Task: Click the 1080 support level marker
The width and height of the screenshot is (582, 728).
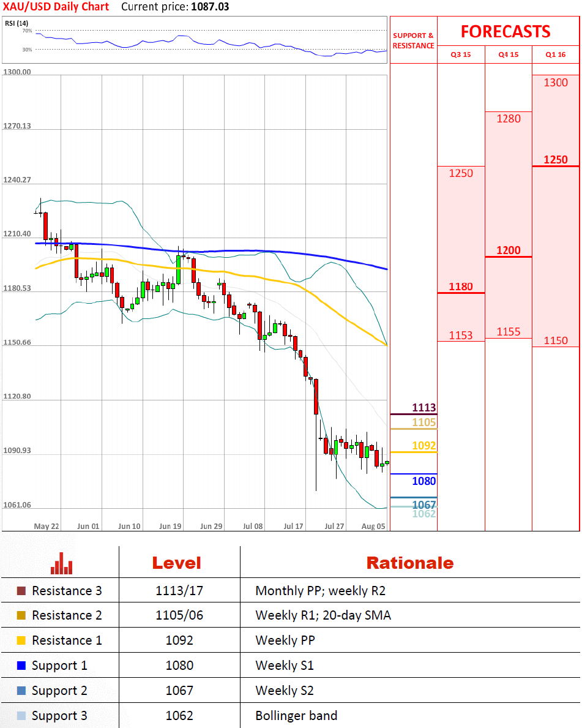Action: pos(423,481)
